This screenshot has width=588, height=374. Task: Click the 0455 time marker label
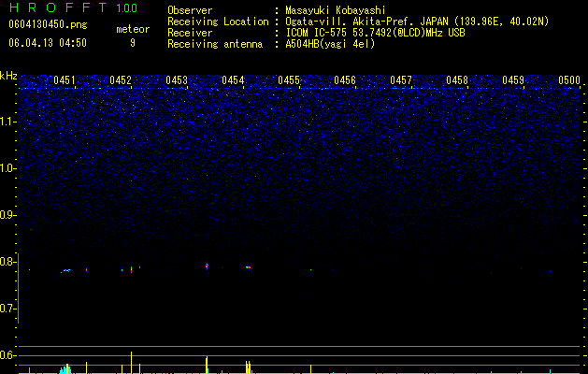point(289,80)
